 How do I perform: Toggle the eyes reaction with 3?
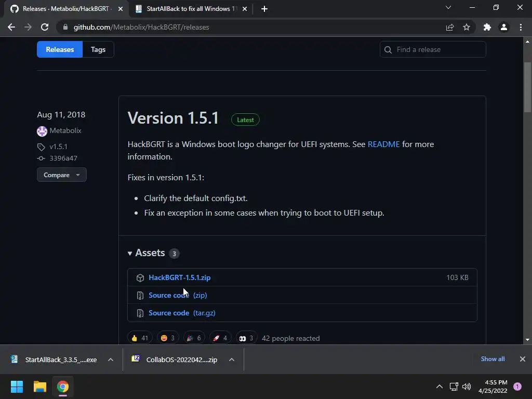coord(246,338)
